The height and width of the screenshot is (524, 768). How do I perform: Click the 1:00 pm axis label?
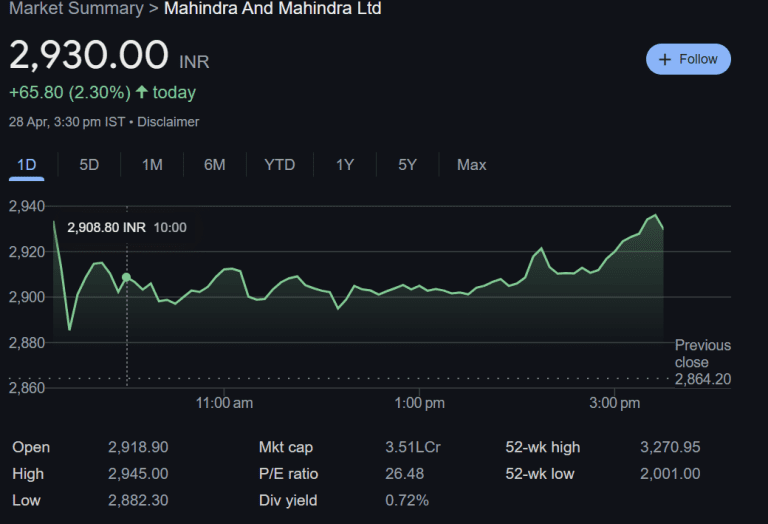click(x=419, y=403)
